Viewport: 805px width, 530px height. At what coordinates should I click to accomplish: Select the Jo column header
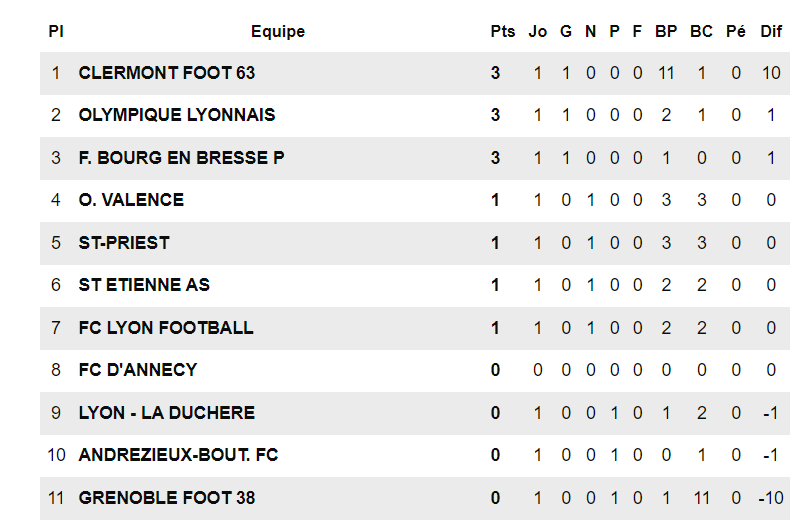pos(538,32)
